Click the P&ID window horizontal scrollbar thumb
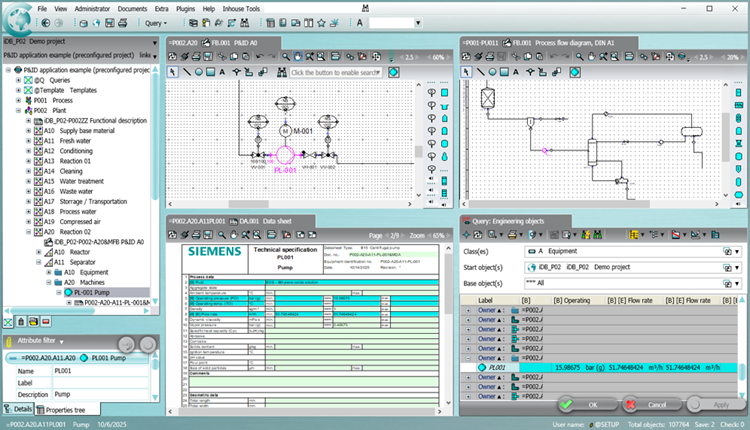Image resolution: width=750 pixels, height=430 pixels. pos(248,204)
